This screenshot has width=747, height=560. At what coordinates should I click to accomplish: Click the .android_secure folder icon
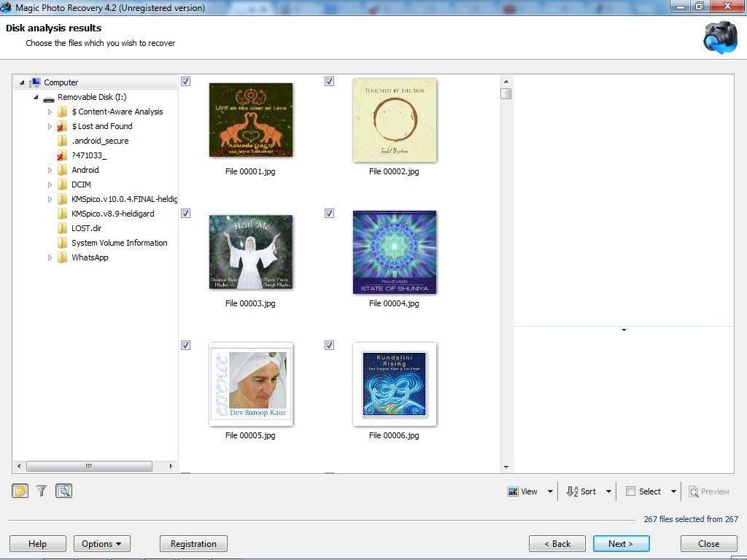pos(62,141)
